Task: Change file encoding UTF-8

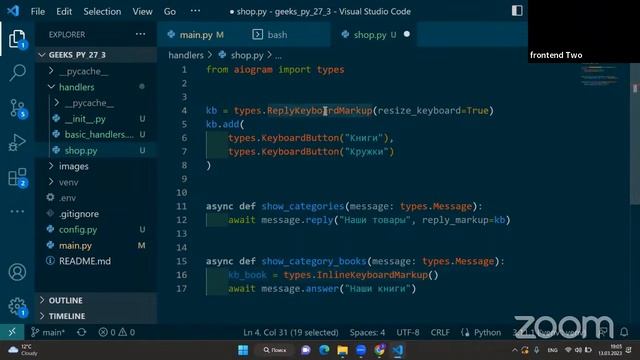Action: (407, 332)
